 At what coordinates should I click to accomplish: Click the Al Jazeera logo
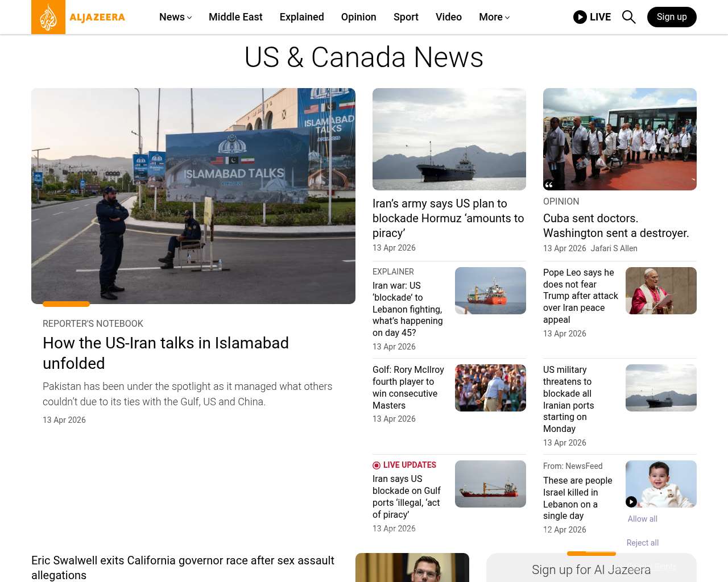(x=78, y=17)
